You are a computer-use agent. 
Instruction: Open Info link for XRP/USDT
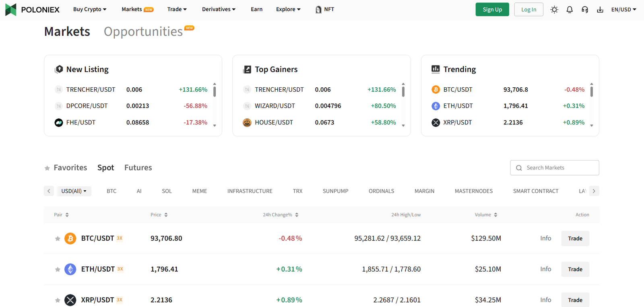click(x=546, y=300)
